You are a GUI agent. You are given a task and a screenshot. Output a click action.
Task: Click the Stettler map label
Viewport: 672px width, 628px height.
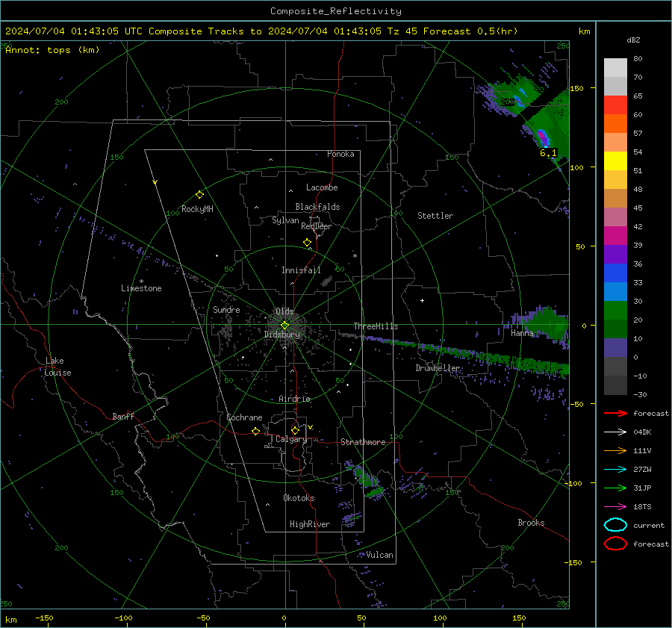point(435,216)
